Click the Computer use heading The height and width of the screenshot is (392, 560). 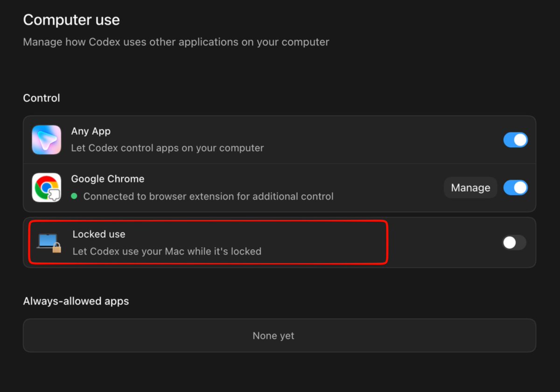(71, 20)
